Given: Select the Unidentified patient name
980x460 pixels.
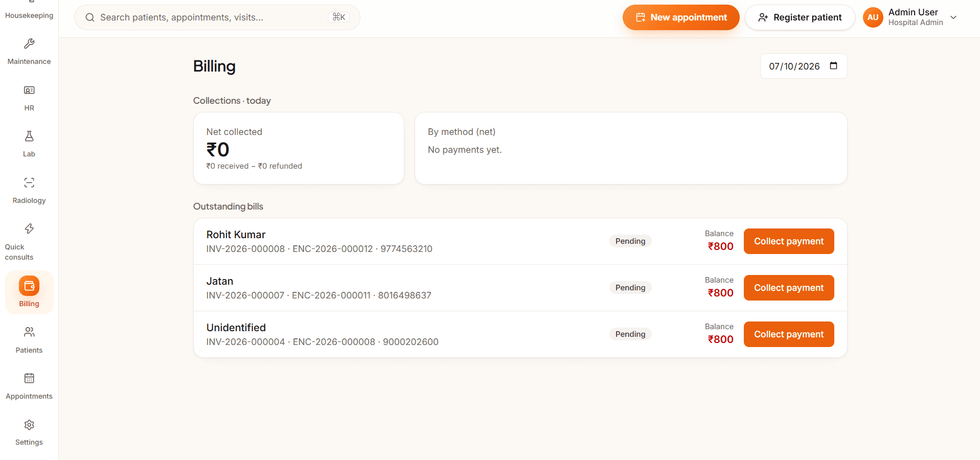Looking at the screenshot, I should pos(236,328).
